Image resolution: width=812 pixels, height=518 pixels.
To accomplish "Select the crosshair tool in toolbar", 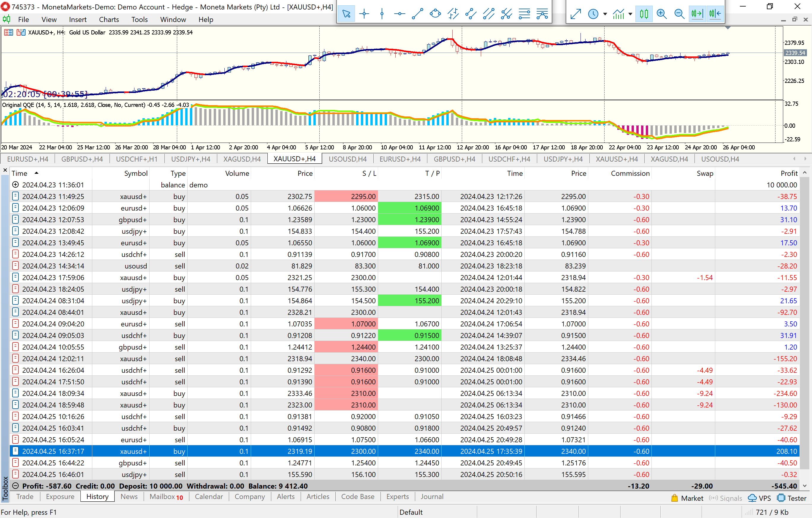I will pos(364,14).
